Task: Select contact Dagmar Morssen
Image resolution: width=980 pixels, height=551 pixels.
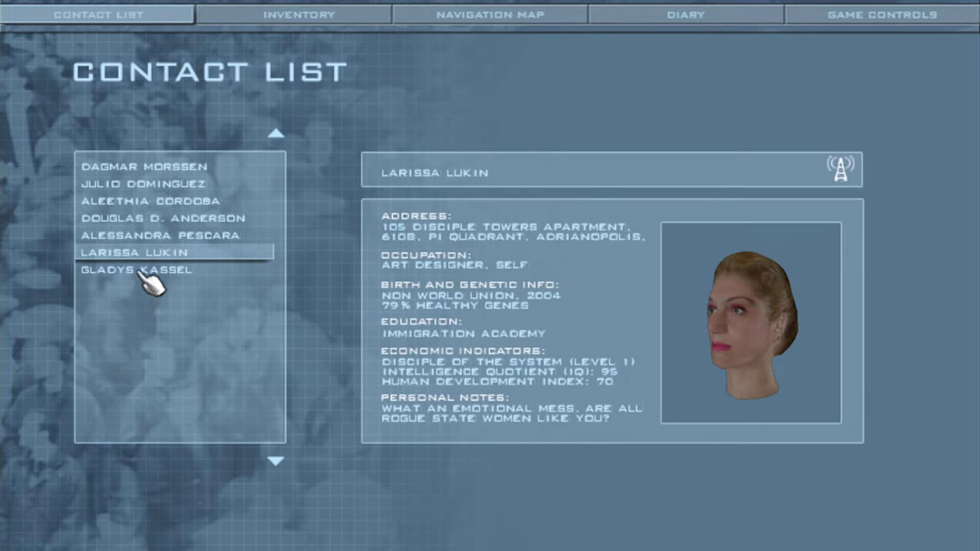Action: [x=144, y=167]
